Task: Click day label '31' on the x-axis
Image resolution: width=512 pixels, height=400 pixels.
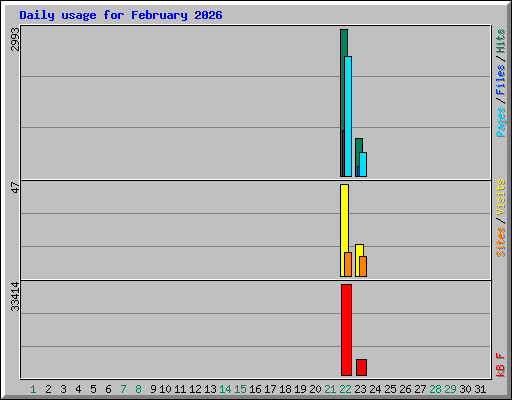Action: [x=480, y=389]
